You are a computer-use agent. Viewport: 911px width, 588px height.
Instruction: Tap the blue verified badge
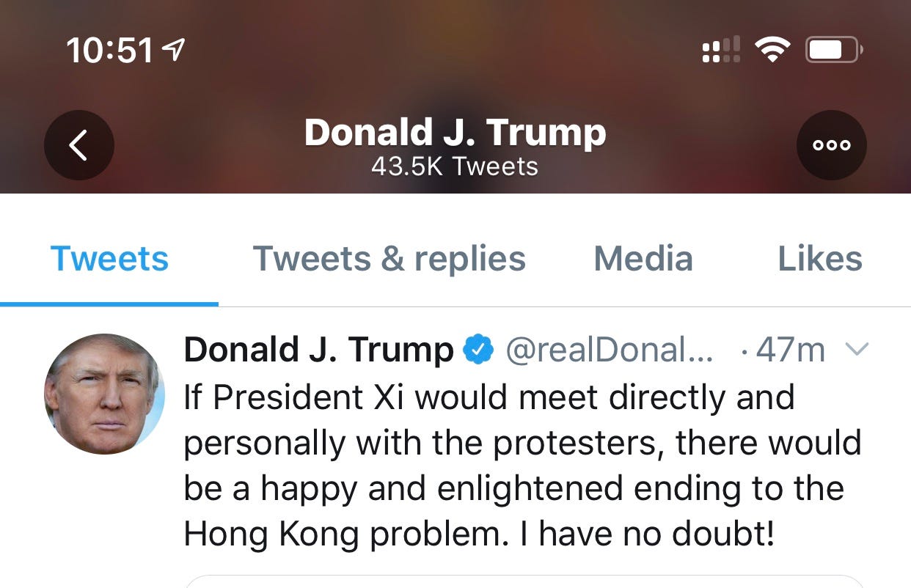click(x=479, y=351)
